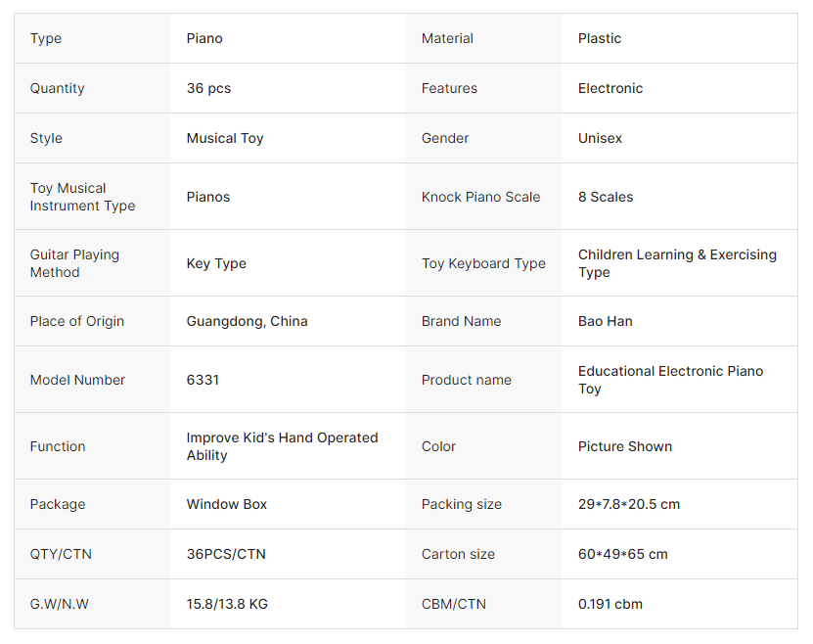This screenshot has width=813, height=644.
Task: Click carton size "60*49*65 cm"
Action: 622,554
